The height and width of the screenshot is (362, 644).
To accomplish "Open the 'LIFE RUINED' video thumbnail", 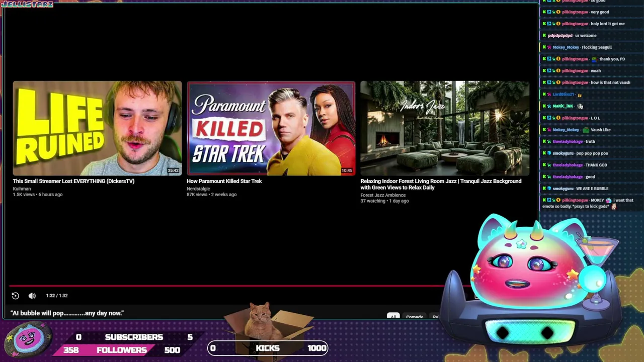I will click(97, 128).
